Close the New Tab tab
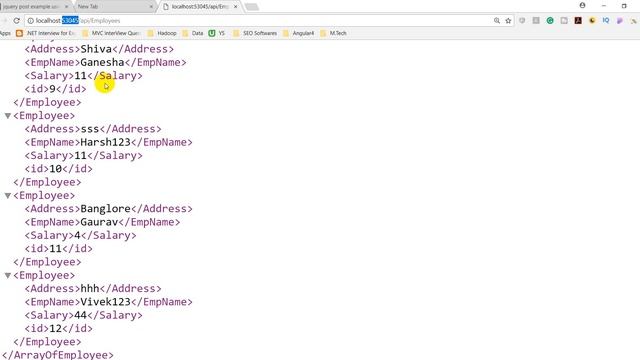This screenshot has width=640, height=360. pyautogui.click(x=151, y=7)
